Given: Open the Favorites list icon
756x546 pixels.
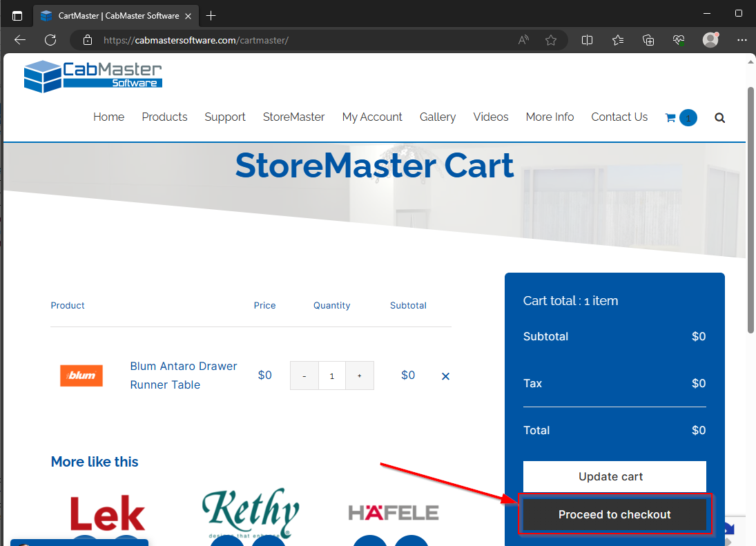Looking at the screenshot, I should [x=618, y=40].
